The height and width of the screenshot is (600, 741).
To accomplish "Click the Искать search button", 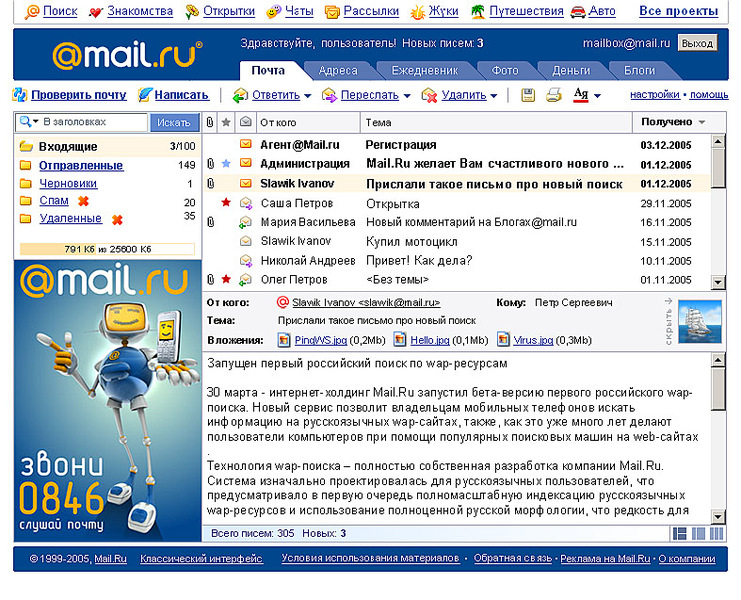I will point(174,122).
